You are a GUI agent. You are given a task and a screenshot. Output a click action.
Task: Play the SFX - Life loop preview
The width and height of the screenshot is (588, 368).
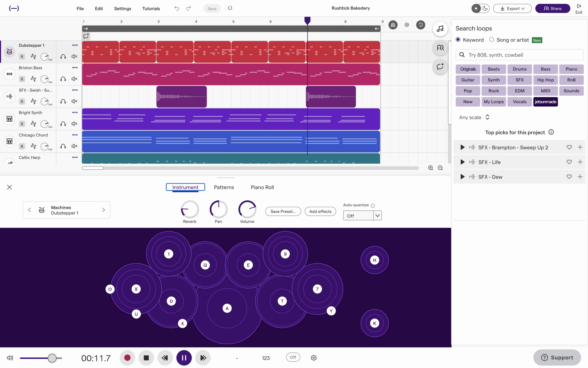462,162
